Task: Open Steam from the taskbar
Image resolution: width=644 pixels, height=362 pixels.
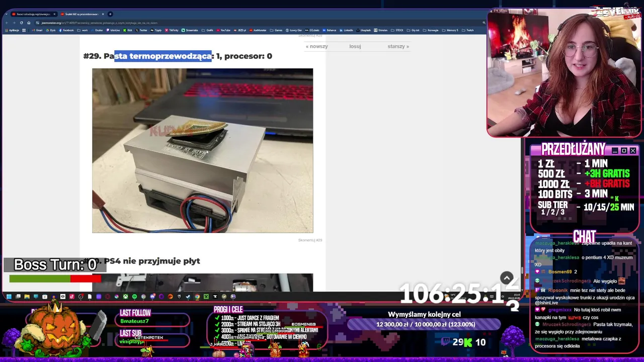Action: click(188, 297)
